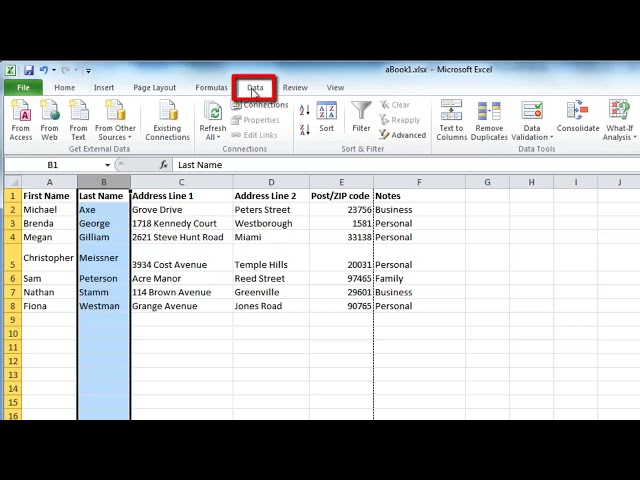Select cell containing 114 Brown Avenue
The height and width of the screenshot is (480, 640).
pyautogui.click(x=182, y=292)
